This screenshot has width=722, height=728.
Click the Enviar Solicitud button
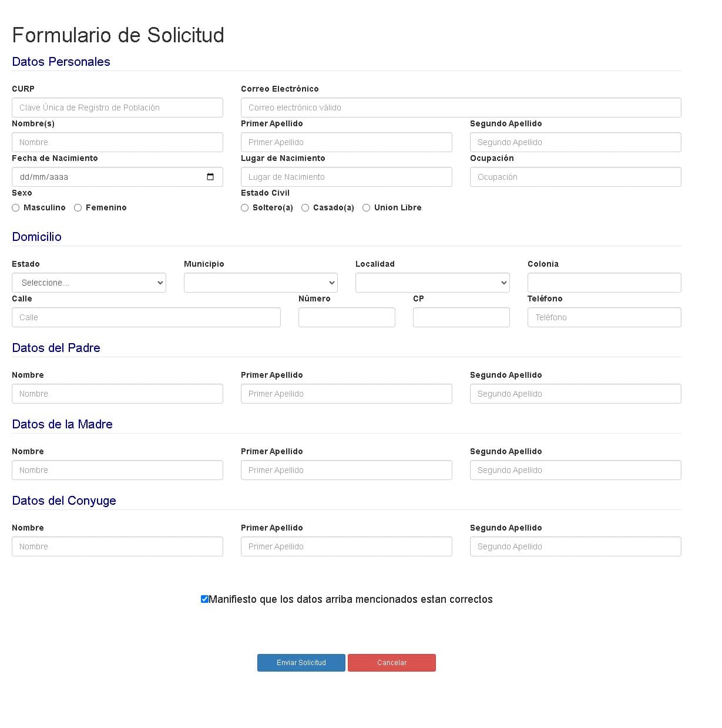(x=301, y=663)
